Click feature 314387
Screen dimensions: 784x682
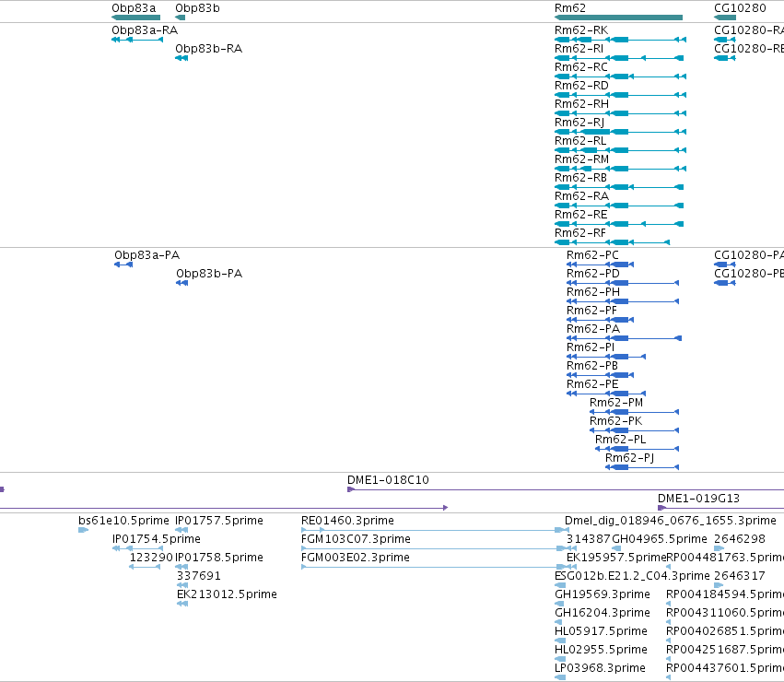click(589, 539)
